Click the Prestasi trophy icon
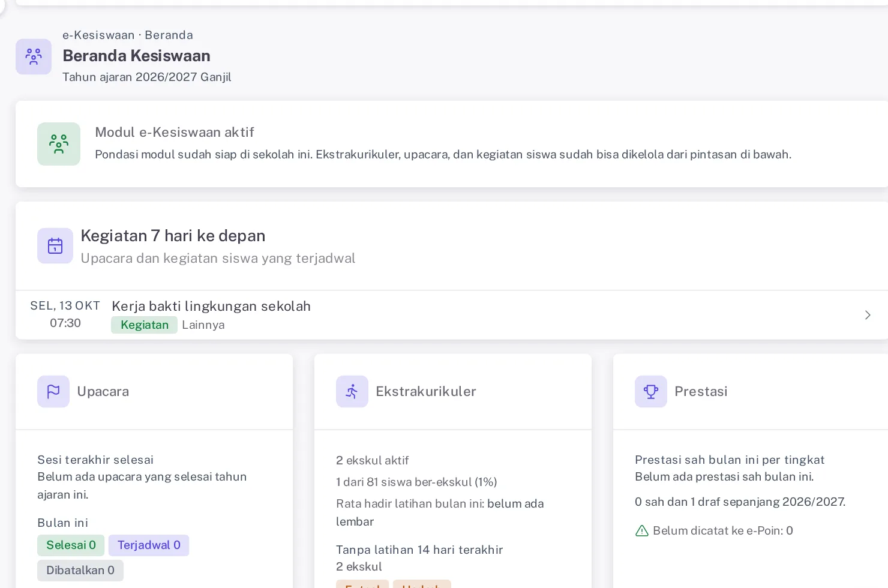Image resolution: width=888 pixels, height=588 pixels. (x=651, y=392)
